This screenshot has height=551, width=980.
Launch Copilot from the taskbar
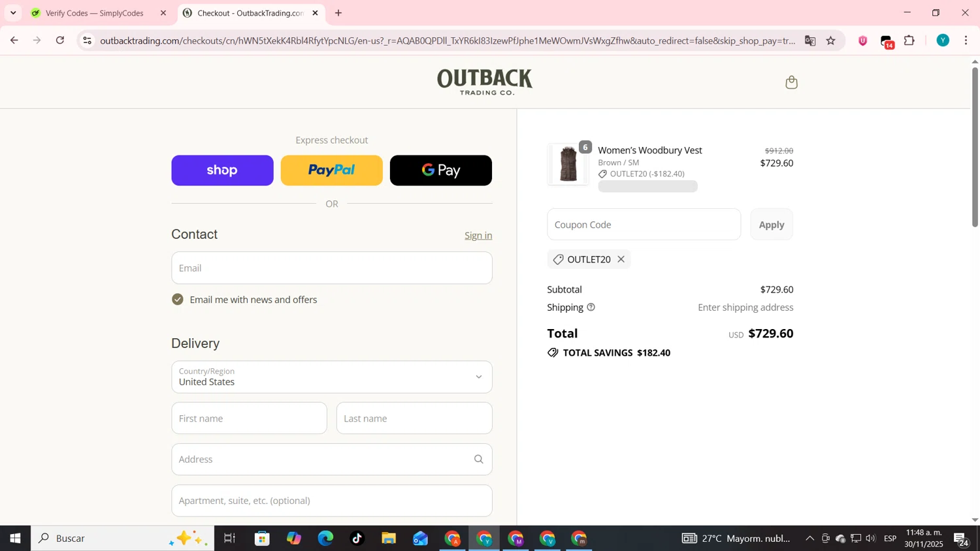tap(294, 539)
